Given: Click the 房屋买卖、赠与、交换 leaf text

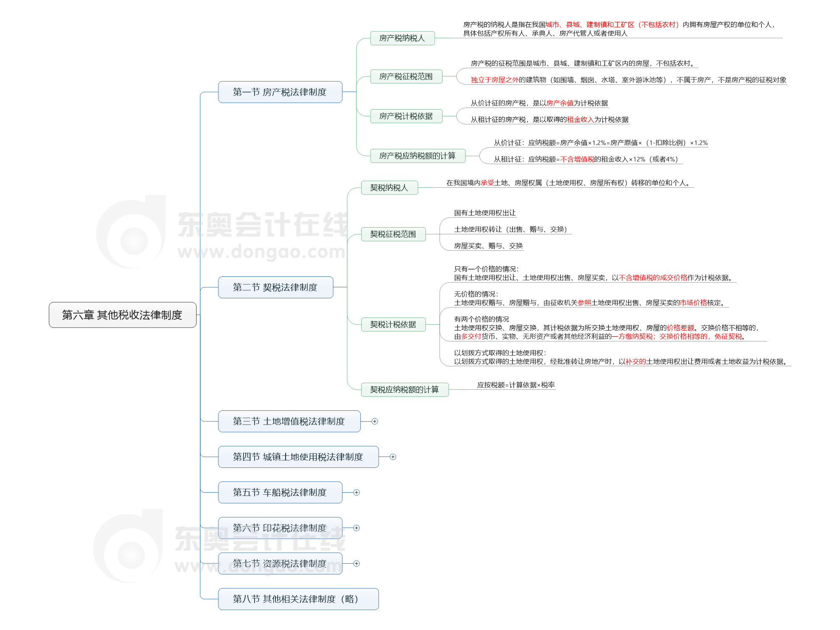Looking at the screenshot, I should coord(488,246).
